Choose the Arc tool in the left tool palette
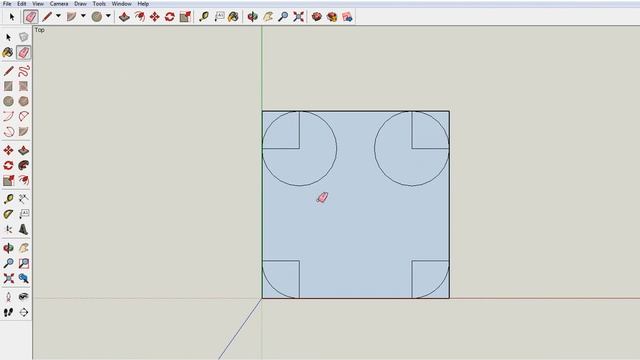This screenshot has width=640, height=360. click(x=8, y=116)
